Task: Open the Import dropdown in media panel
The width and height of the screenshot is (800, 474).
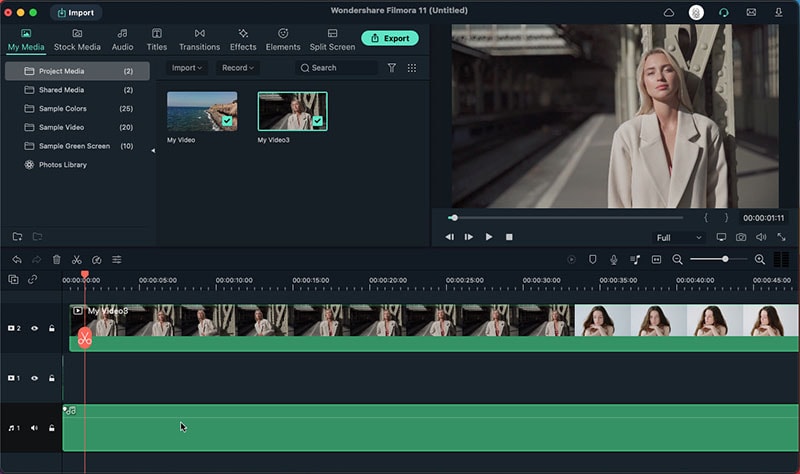Action: coord(186,68)
